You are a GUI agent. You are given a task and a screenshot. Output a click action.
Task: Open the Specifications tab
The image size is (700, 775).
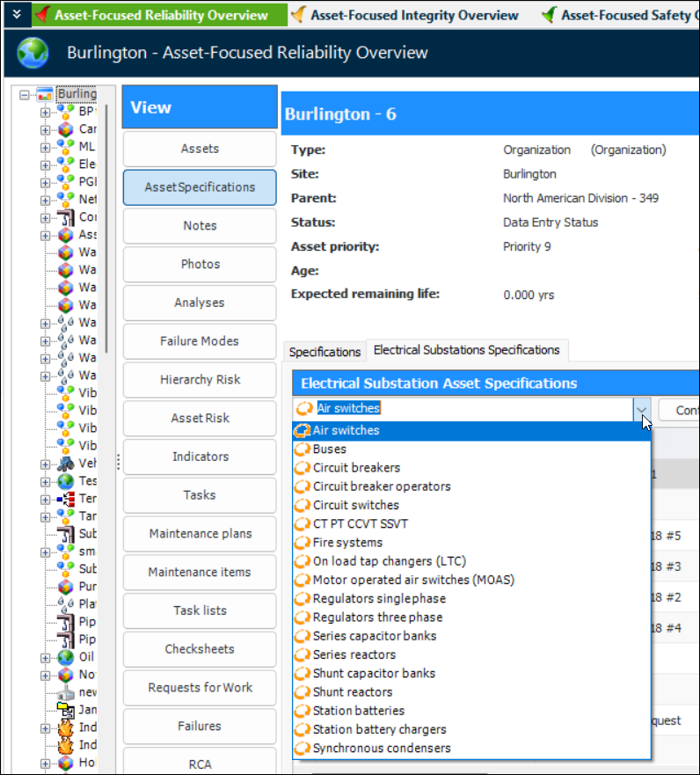[x=324, y=352]
